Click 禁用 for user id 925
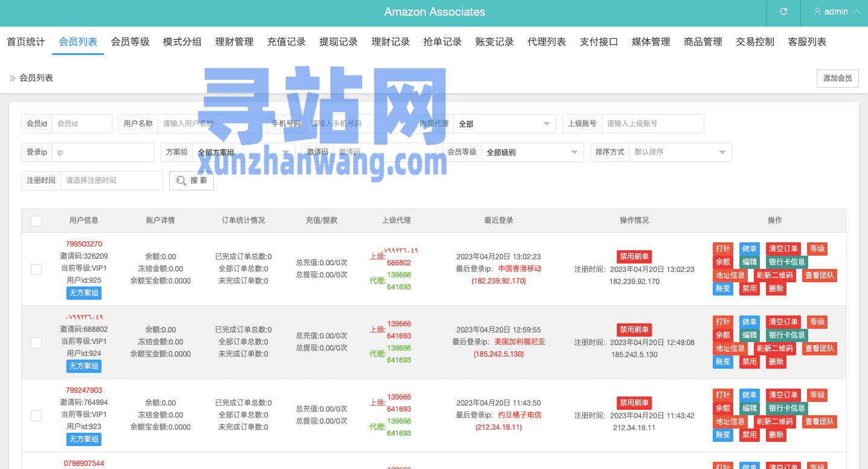This screenshot has width=868, height=469. [x=750, y=289]
